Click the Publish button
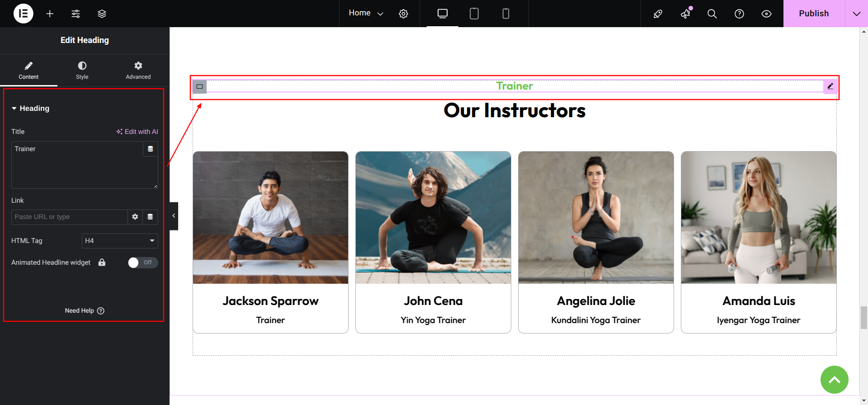 (814, 14)
